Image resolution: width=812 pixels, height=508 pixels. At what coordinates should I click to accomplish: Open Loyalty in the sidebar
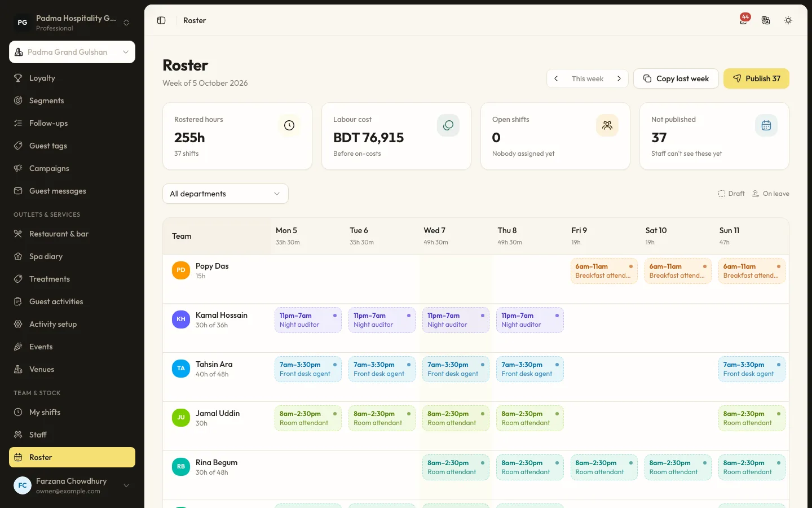click(72, 78)
